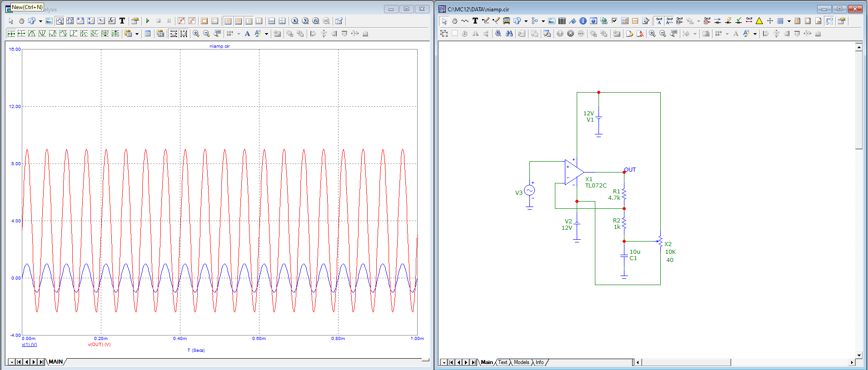Toggle Data Points display in analysis toolbar
868x370 pixels.
click(x=181, y=21)
